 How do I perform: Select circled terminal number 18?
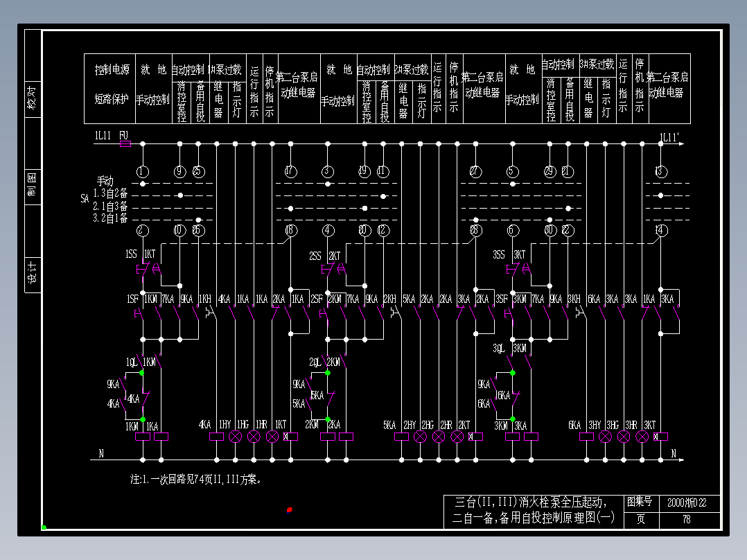point(290,231)
